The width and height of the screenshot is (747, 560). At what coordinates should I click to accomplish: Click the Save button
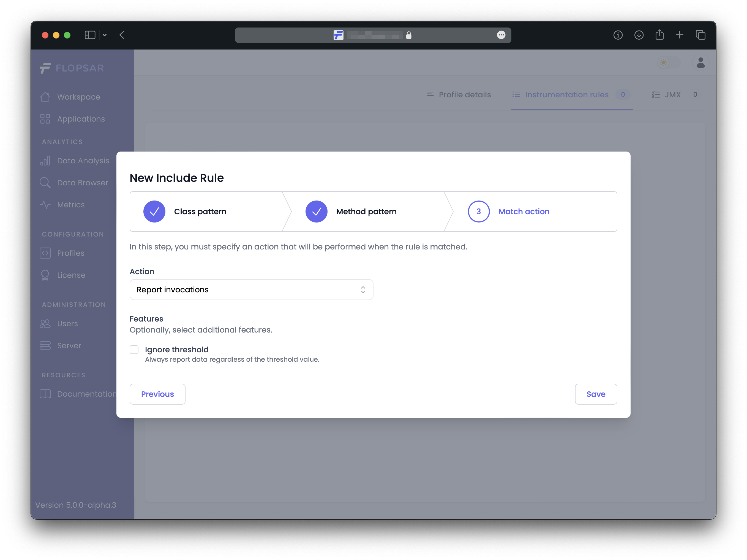click(596, 394)
